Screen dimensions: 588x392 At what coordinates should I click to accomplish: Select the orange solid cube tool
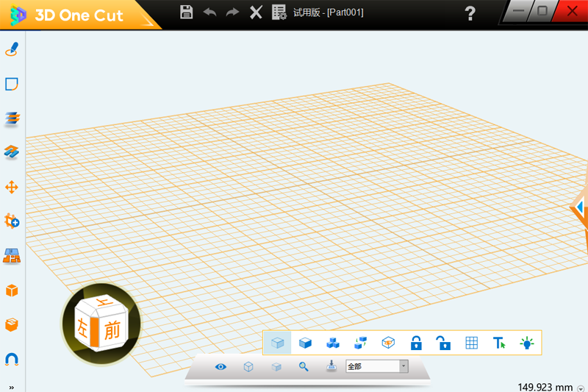coord(12,291)
